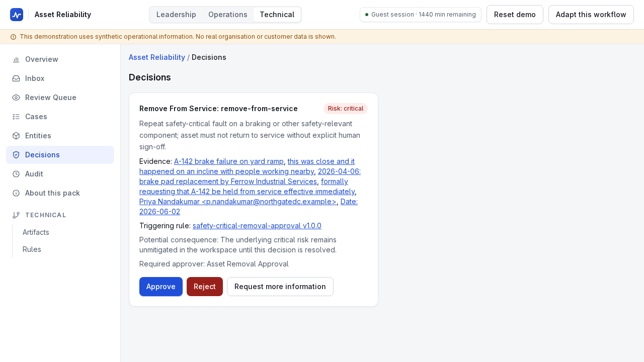Screen dimensions: 644x362
Task: Open the Cases page
Action: click(x=60, y=117)
